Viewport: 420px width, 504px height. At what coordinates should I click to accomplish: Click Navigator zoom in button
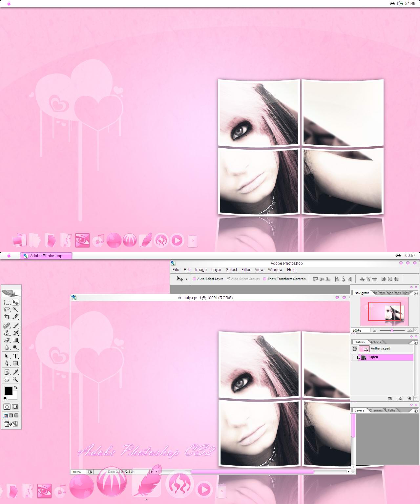pos(410,330)
